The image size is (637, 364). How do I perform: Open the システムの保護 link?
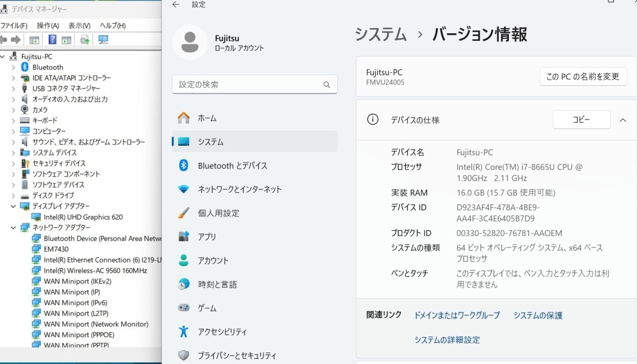[x=538, y=315]
